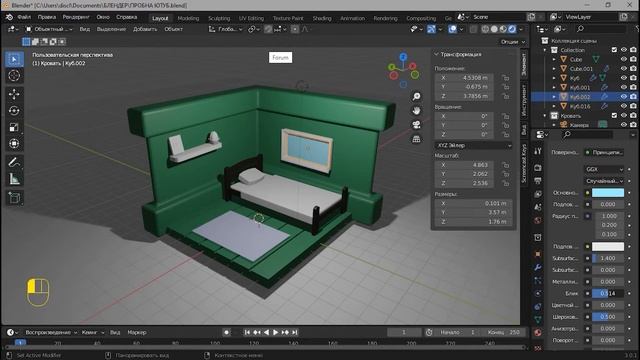
Task: Toggle proportional editing in header
Action: [x=295, y=29]
